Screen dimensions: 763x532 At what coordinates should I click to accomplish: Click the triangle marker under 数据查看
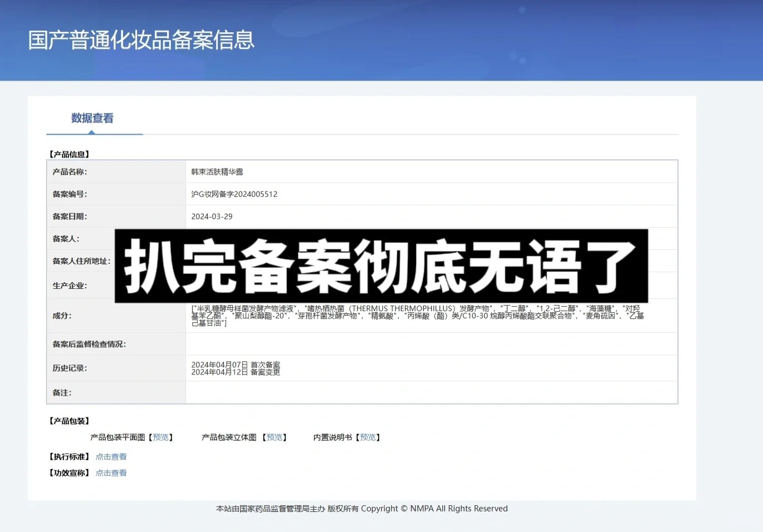pyautogui.click(x=91, y=132)
